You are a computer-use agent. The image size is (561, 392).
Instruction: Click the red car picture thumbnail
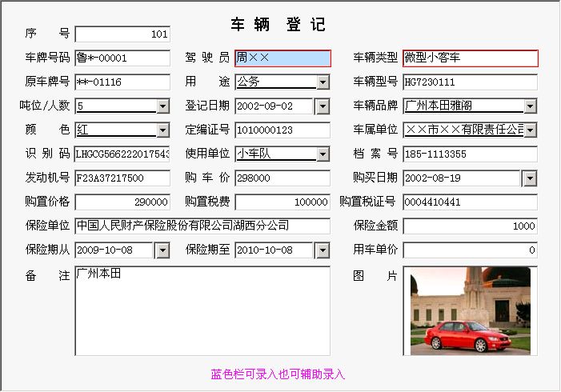coord(470,310)
